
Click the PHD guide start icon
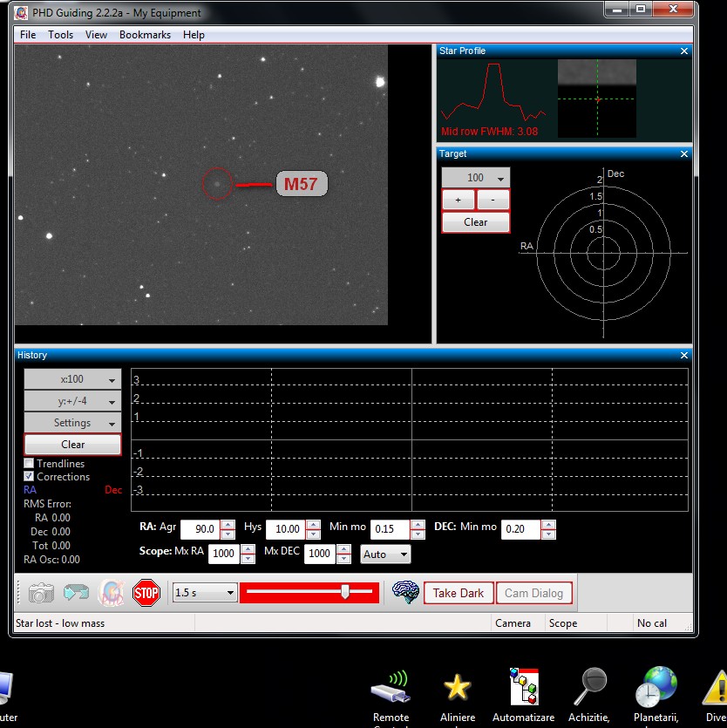coord(112,593)
